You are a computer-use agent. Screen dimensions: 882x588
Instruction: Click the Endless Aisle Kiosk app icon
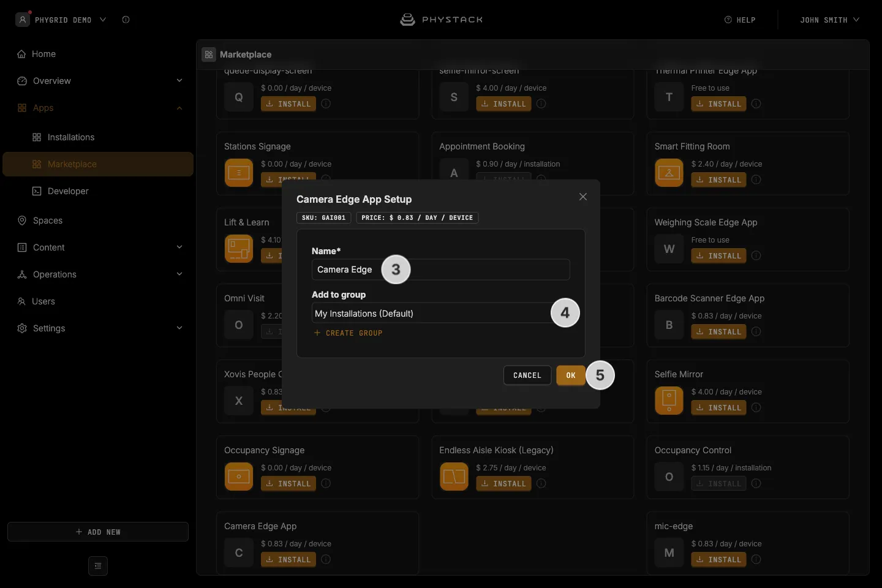[x=454, y=477]
